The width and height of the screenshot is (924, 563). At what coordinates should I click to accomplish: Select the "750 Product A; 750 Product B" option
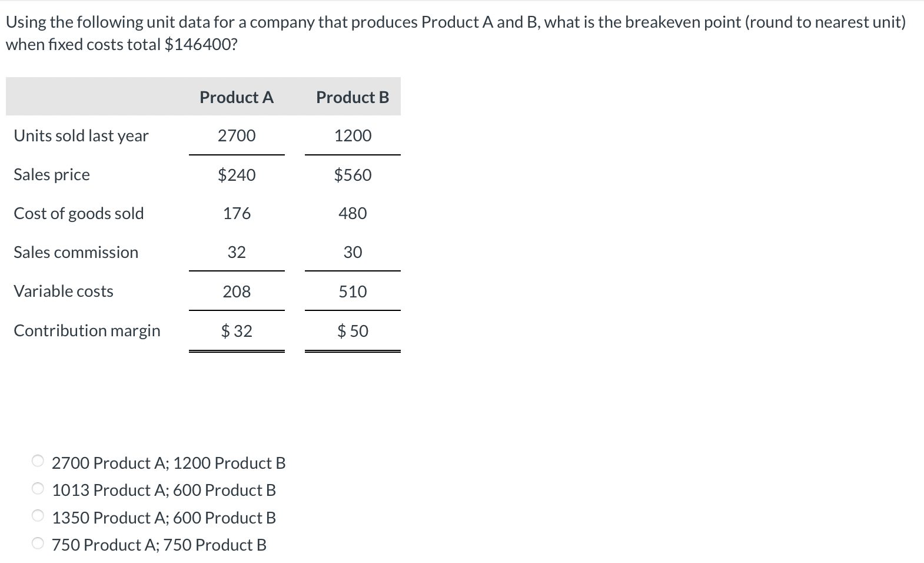tap(37, 544)
